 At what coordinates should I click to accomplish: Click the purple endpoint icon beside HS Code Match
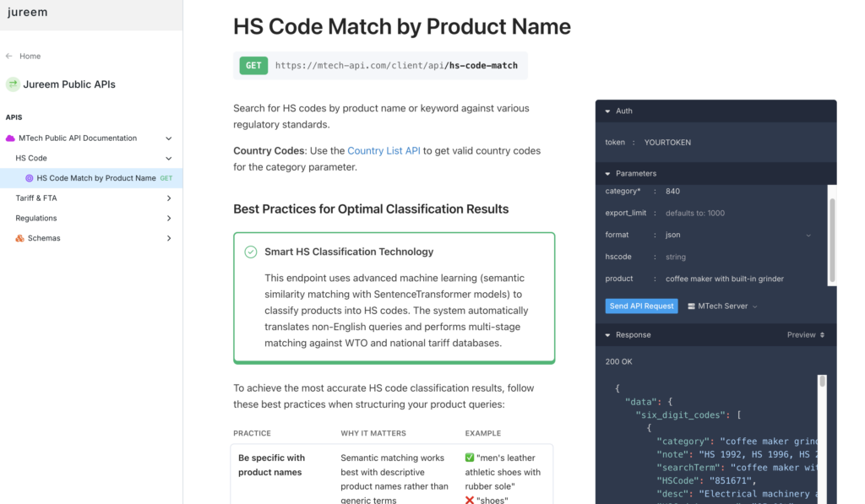[x=30, y=178]
